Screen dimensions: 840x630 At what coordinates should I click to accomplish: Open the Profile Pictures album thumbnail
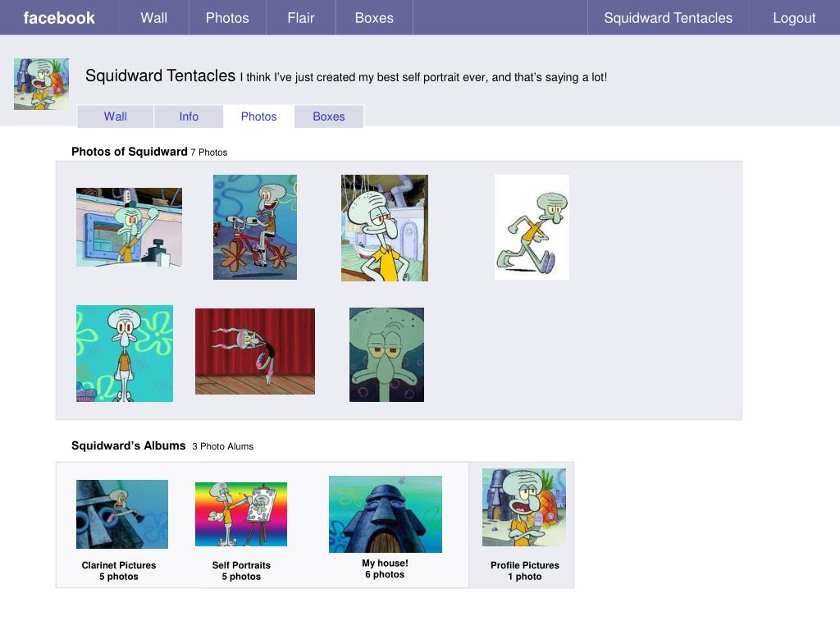(x=524, y=507)
